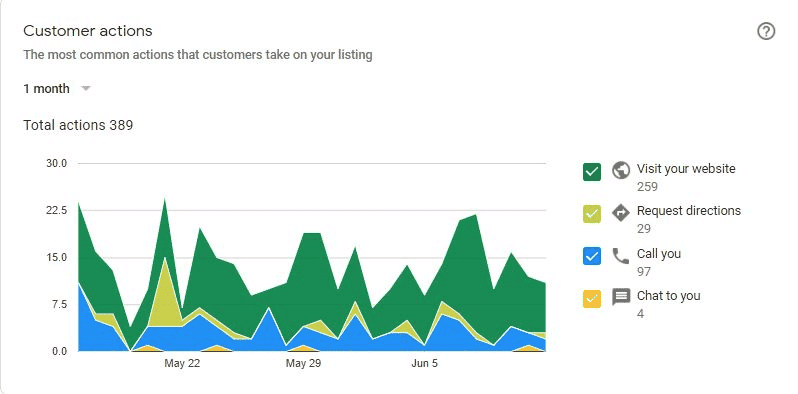This screenshot has width=798, height=394.
Task: Click the 22.5 y-axis label
Action: pos(57,210)
